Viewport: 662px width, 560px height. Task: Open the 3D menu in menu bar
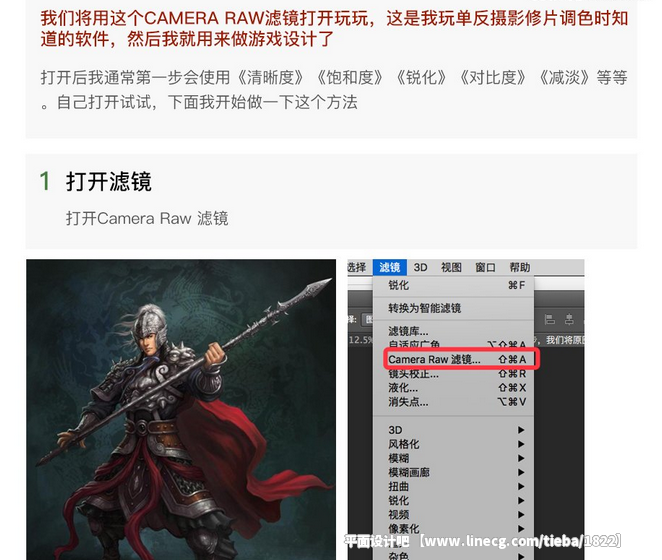(x=421, y=267)
